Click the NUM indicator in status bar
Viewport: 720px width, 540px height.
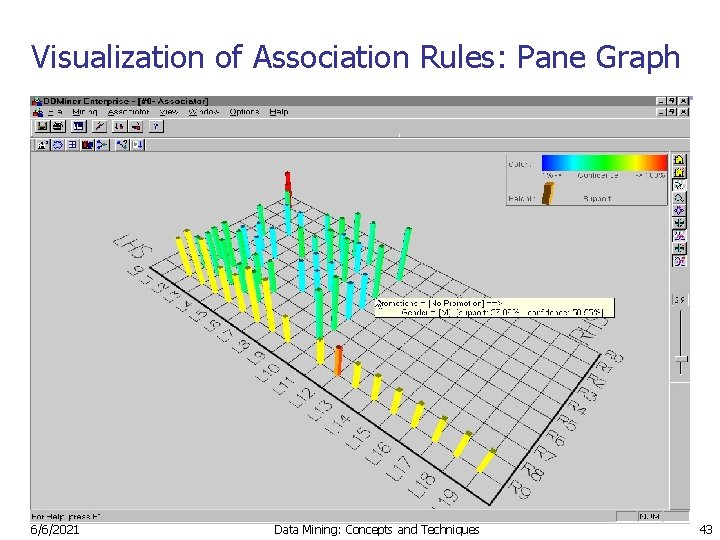pyautogui.click(x=649, y=517)
